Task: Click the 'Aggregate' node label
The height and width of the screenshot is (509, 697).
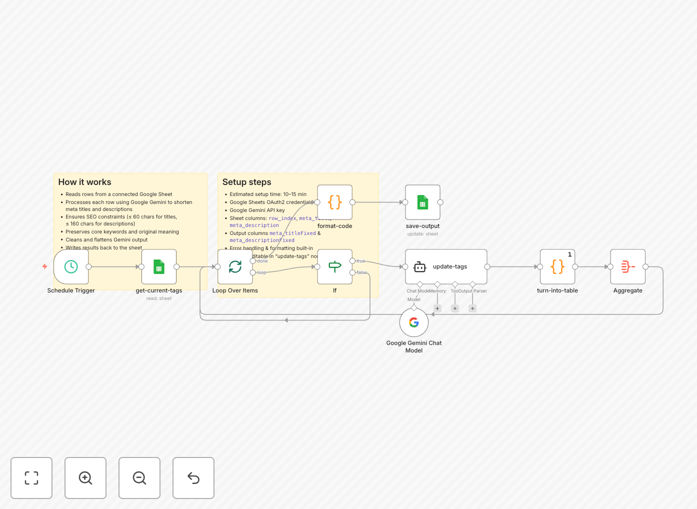Action: pyautogui.click(x=628, y=290)
